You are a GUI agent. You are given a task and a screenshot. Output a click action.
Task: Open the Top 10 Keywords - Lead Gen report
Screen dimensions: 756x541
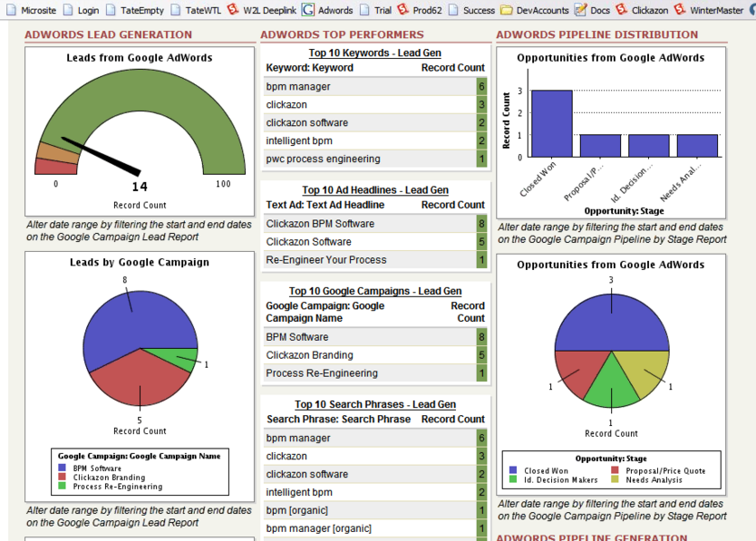click(374, 53)
